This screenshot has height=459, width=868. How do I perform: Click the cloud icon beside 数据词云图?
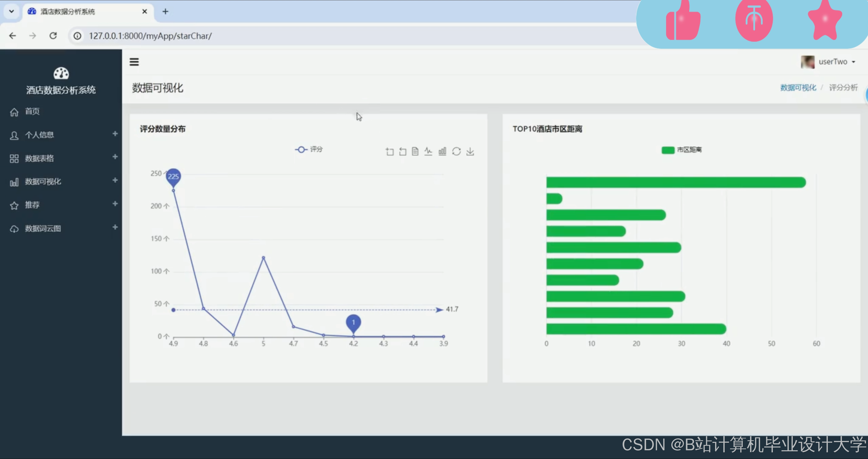tap(14, 229)
